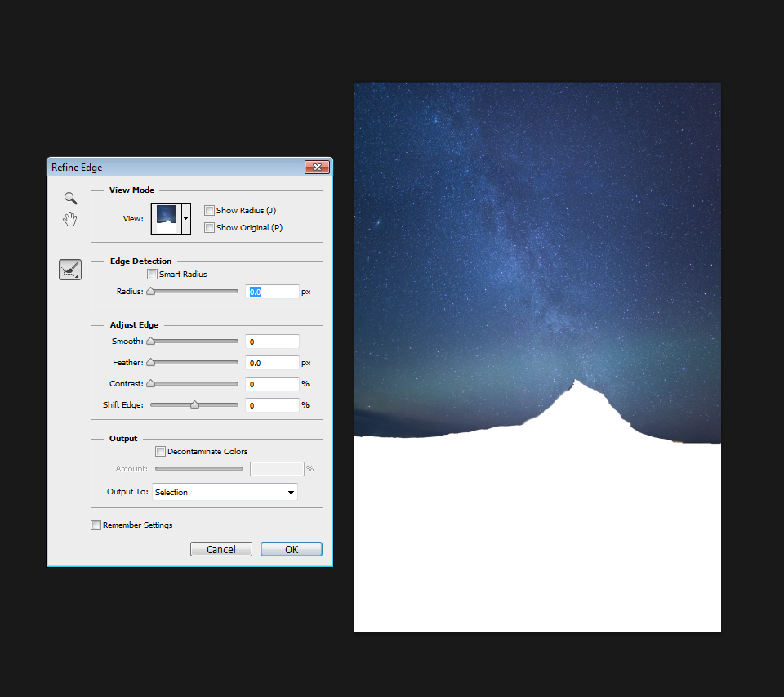Click the Cancel button
Viewport: 784px width, 697px height.
(x=221, y=549)
